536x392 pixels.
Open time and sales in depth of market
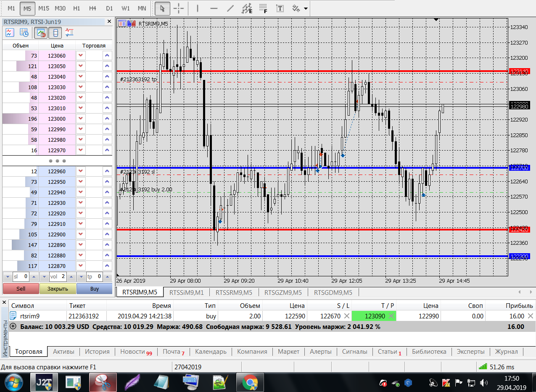pos(24,32)
